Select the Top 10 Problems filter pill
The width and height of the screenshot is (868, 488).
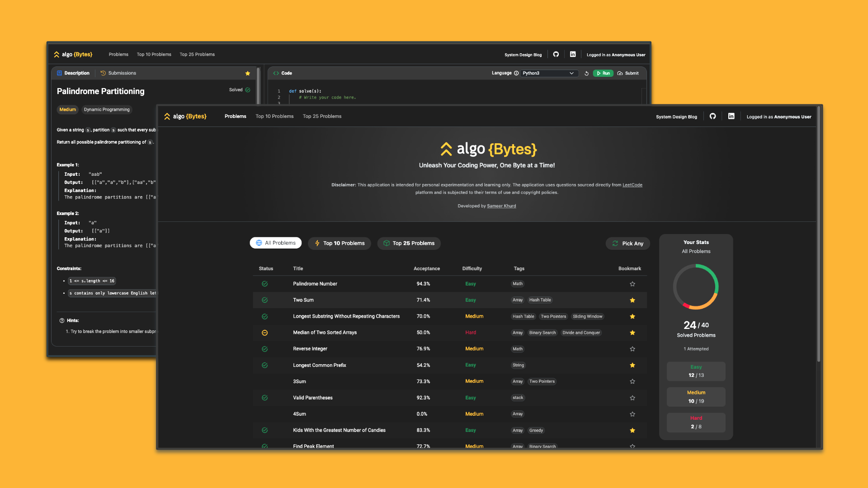pyautogui.click(x=339, y=243)
